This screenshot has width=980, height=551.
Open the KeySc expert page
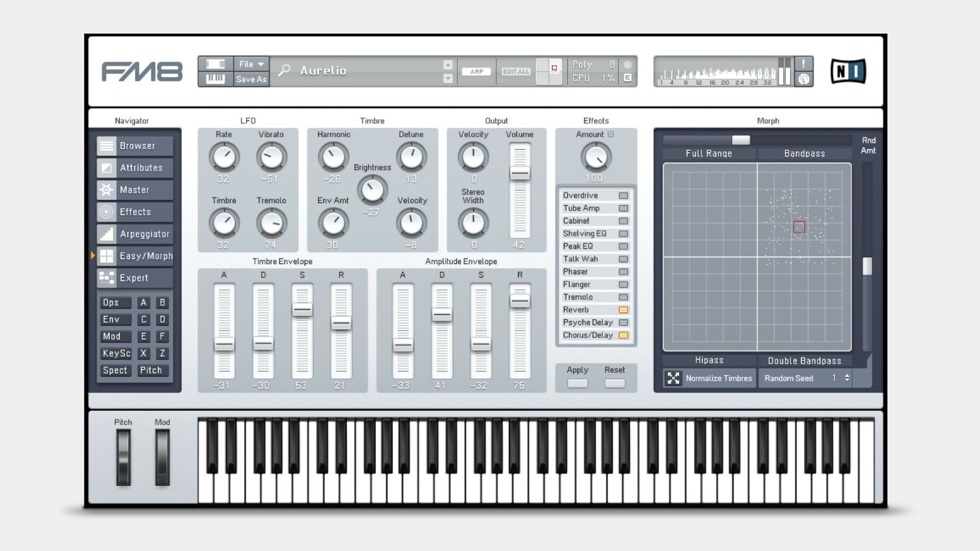click(x=115, y=353)
